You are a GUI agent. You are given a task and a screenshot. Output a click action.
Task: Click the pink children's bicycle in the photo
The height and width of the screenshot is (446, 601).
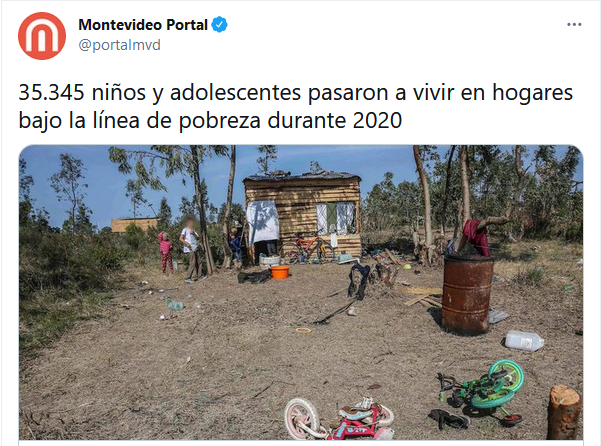pyautogui.click(x=340, y=418)
